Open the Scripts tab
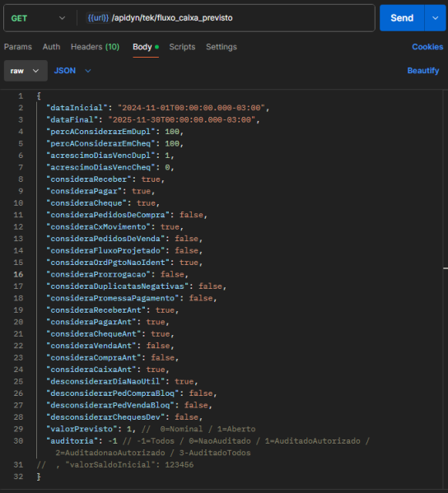Image resolution: width=448 pixels, height=493 pixels. pyautogui.click(x=182, y=47)
